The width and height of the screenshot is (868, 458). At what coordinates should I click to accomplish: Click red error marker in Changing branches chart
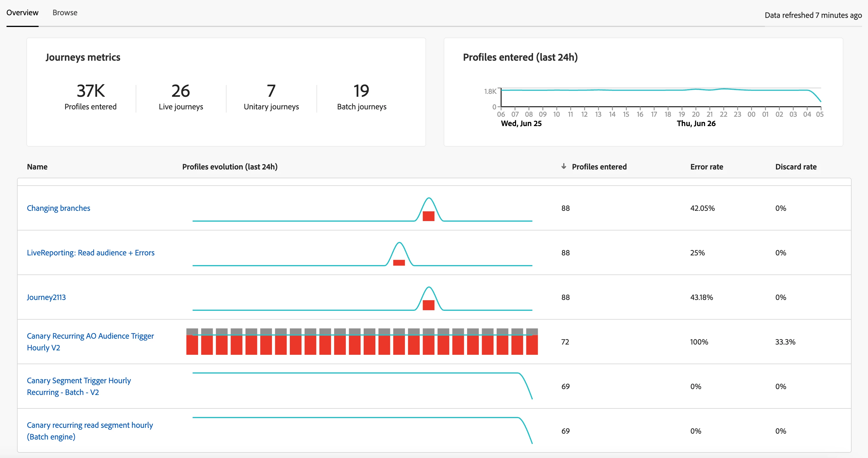click(428, 216)
